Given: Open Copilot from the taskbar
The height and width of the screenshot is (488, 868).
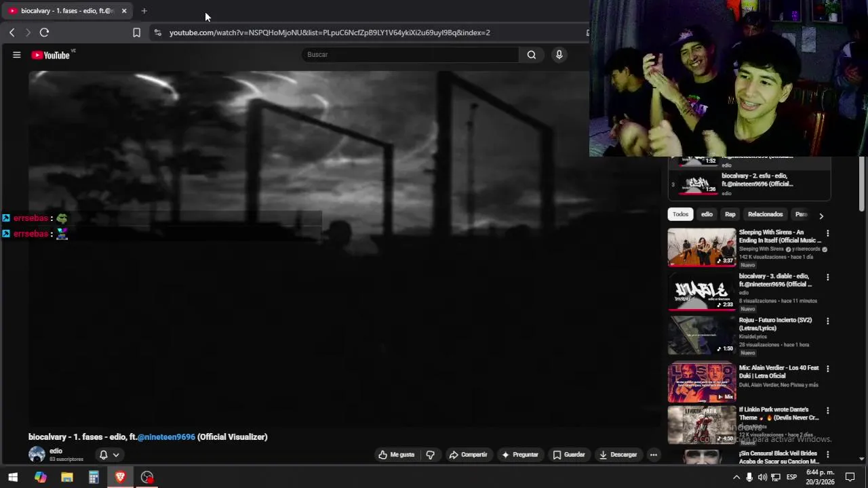Looking at the screenshot, I should [x=41, y=477].
